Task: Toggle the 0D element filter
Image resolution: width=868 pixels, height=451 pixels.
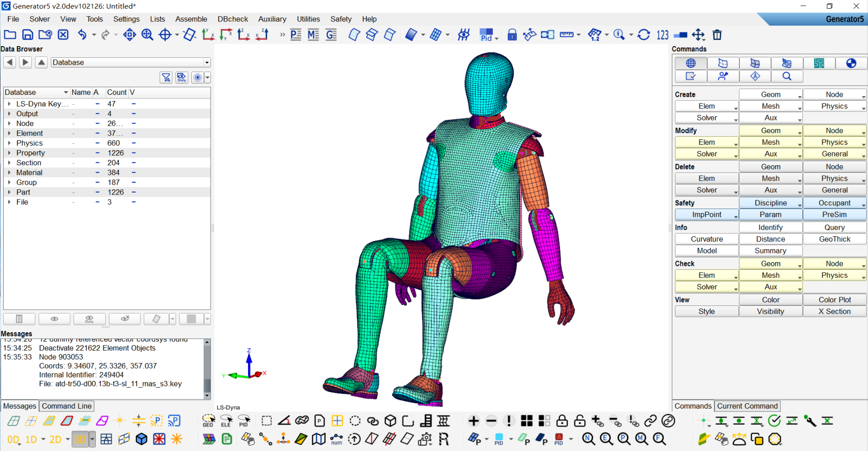Action: pyautogui.click(x=13, y=439)
